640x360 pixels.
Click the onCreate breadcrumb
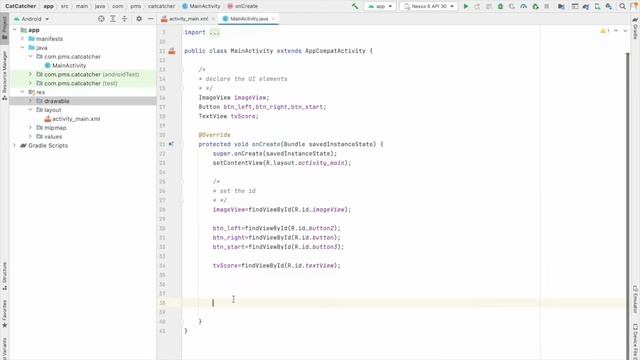pos(243,6)
